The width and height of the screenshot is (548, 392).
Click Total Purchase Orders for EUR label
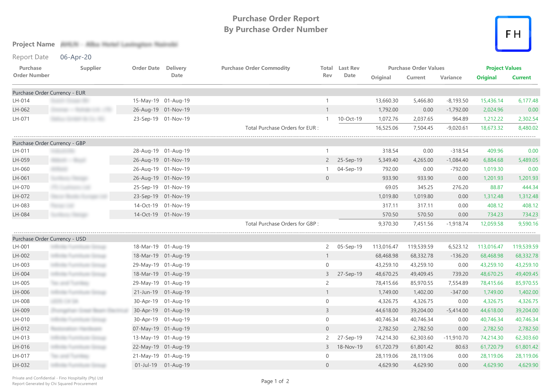282,128
